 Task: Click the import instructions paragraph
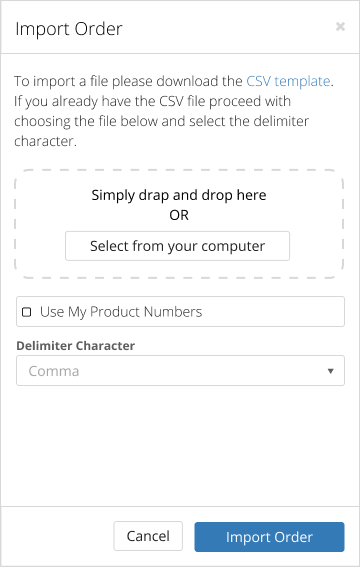click(x=173, y=111)
